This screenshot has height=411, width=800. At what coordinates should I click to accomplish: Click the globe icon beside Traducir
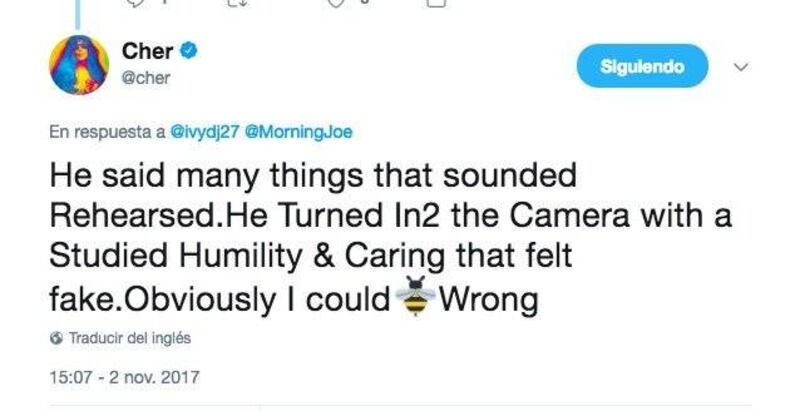pyautogui.click(x=56, y=338)
